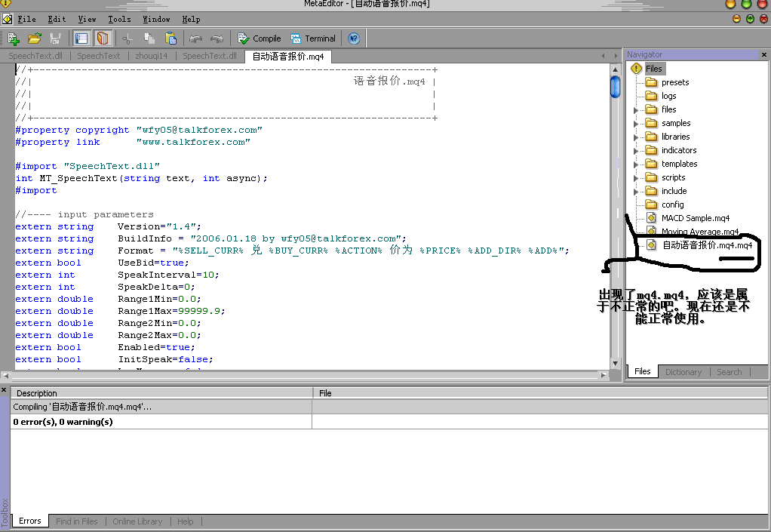Image resolution: width=771 pixels, height=532 pixels.
Task: Click the libraries folder icon
Action: [651, 136]
